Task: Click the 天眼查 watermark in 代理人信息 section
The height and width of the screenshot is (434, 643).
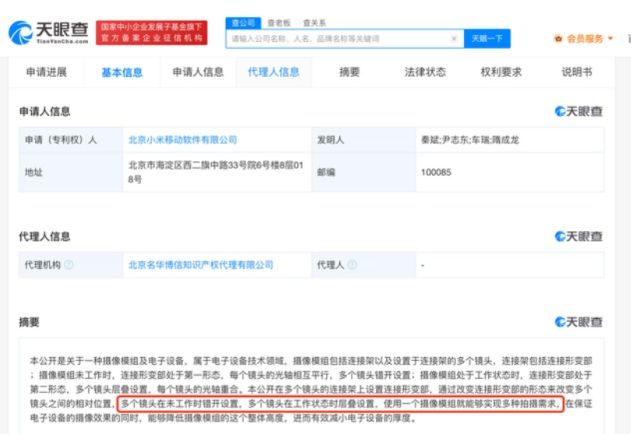Action: pos(579,236)
